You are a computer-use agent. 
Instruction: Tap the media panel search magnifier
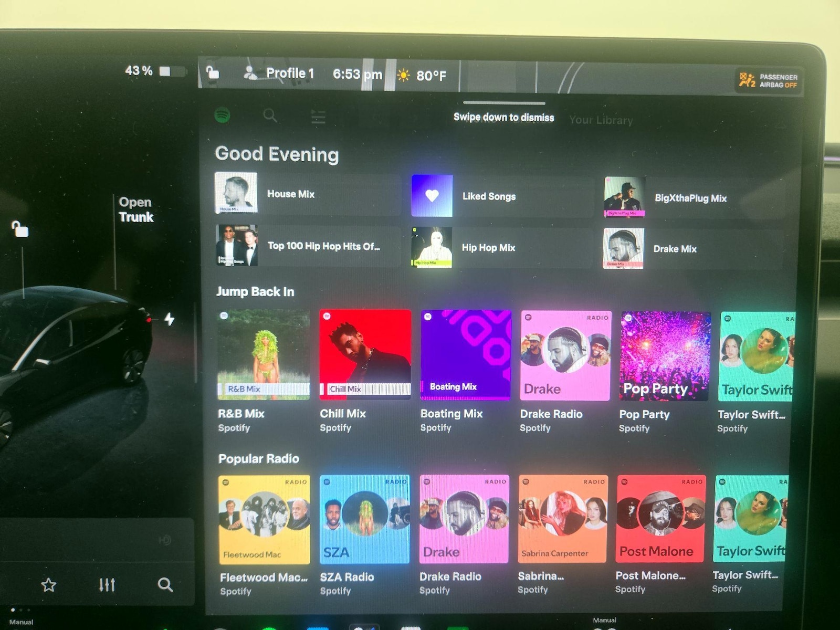[165, 584]
